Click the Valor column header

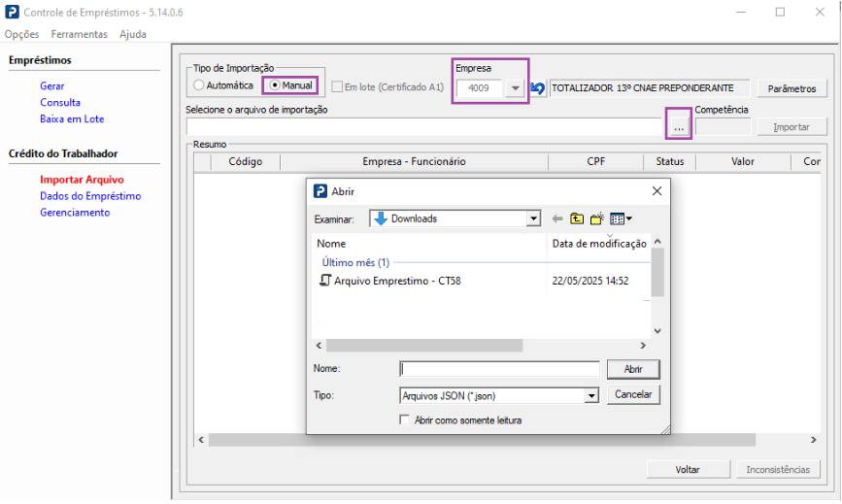[743, 161]
